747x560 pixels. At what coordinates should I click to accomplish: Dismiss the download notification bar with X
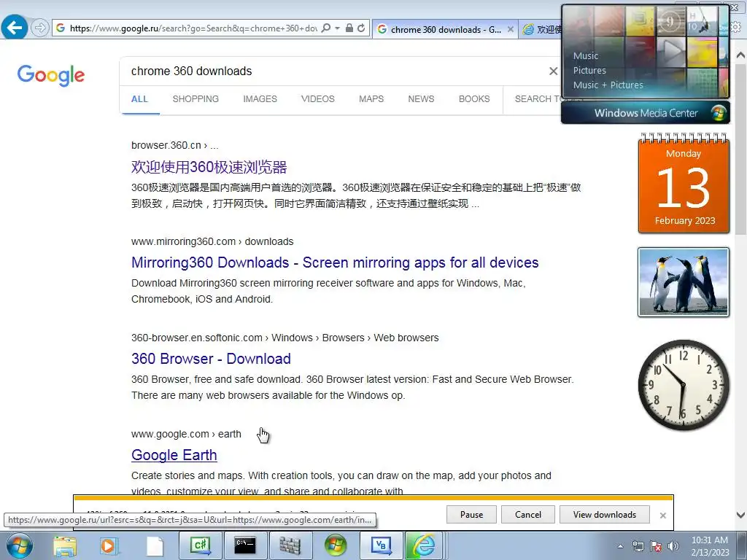tap(662, 516)
